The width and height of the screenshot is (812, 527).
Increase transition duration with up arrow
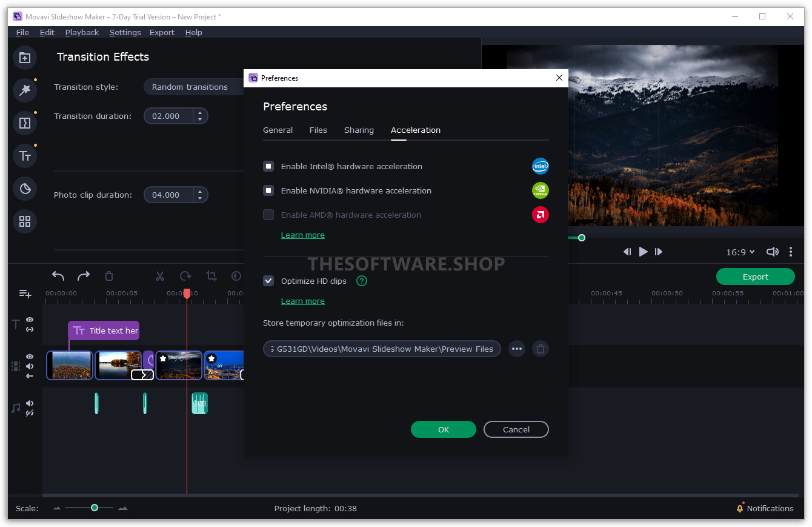tap(200, 113)
